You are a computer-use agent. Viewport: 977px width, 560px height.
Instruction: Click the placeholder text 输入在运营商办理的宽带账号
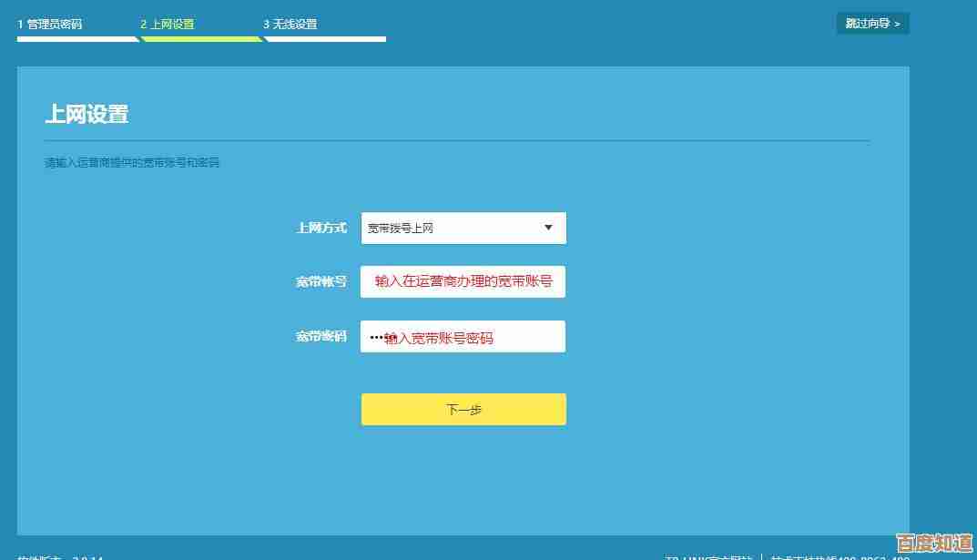(463, 281)
